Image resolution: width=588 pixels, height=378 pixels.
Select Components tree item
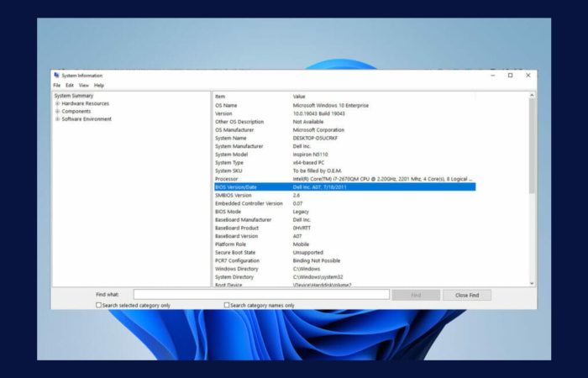[x=76, y=112]
